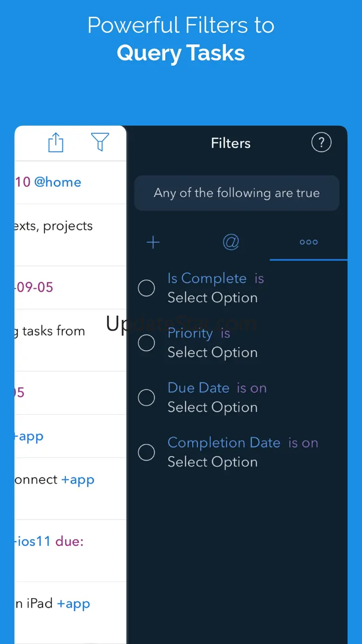This screenshot has width=362, height=644.
Task: Enable the Is Complete filter radio
Action: click(x=147, y=288)
